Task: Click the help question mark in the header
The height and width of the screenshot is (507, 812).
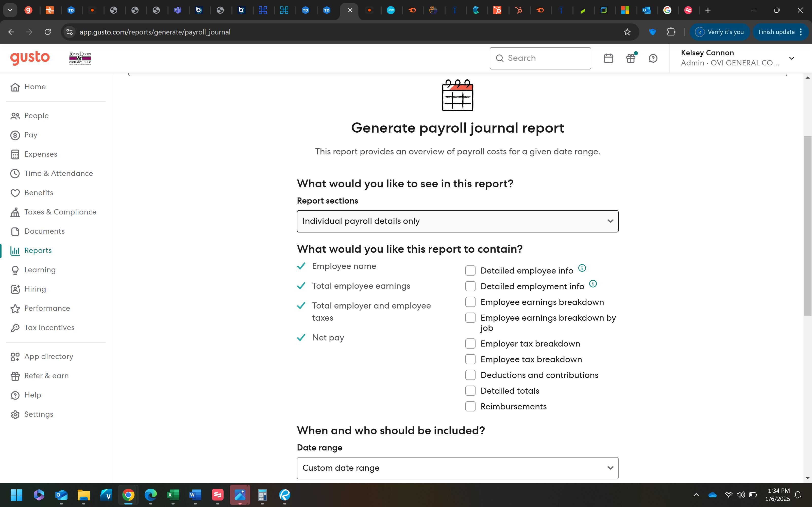Action: [x=653, y=58]
